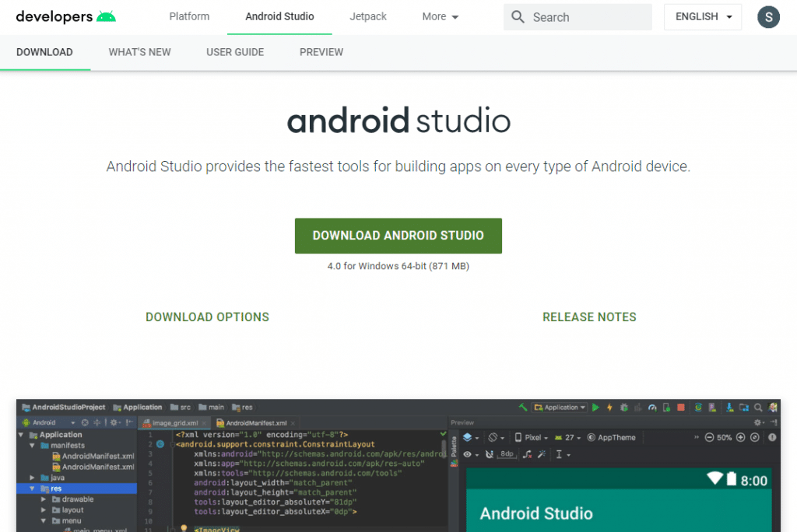Collapse the menu folder node
Image resolution: width=797 pixels, height=532 pixels.
tap(44, 521)
